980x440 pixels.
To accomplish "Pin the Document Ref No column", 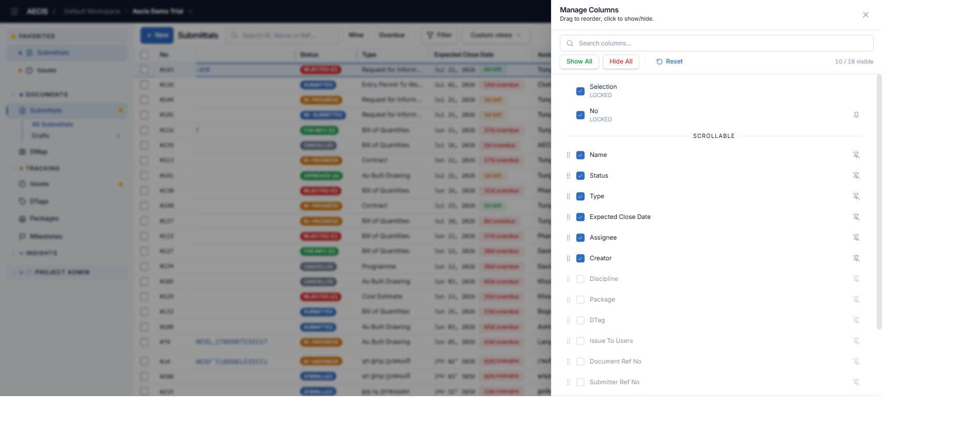I will tap(856, 362).
